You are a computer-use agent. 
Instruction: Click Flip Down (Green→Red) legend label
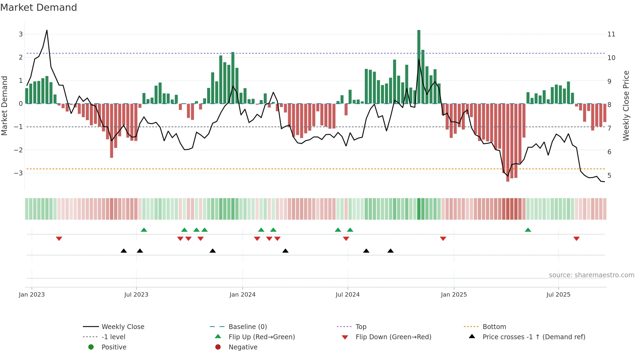pos(393,337)
